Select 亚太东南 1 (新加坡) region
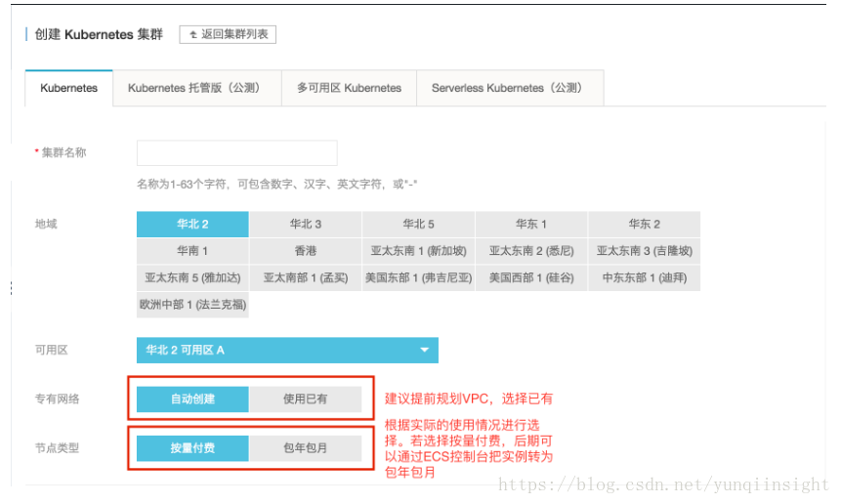 coord(418,251)
